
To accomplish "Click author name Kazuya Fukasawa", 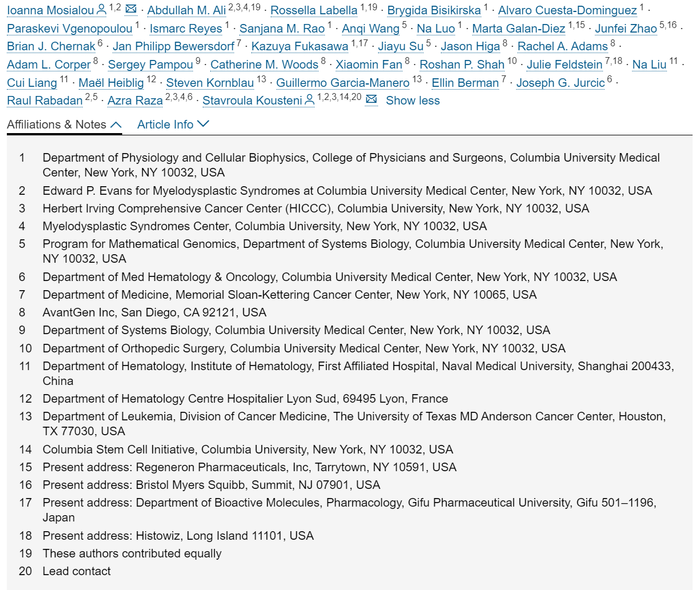I will pyautogui.click(x=300, y=46).
